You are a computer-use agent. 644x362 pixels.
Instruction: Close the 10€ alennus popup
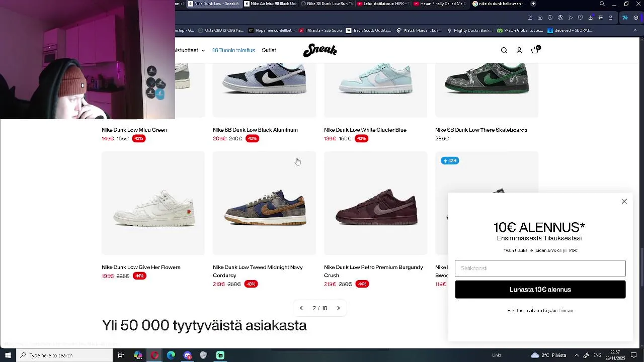[624, 202]
